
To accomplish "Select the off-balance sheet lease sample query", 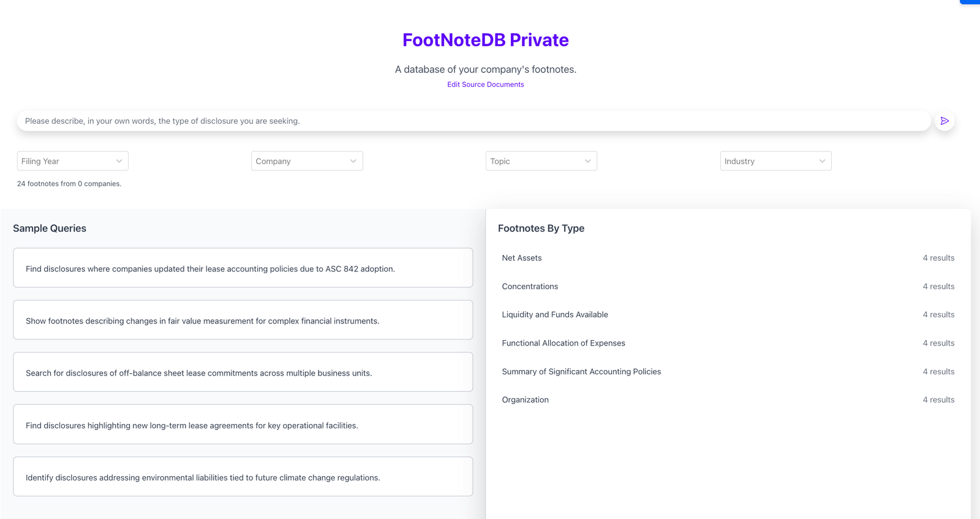I will [x=243, y=372].
